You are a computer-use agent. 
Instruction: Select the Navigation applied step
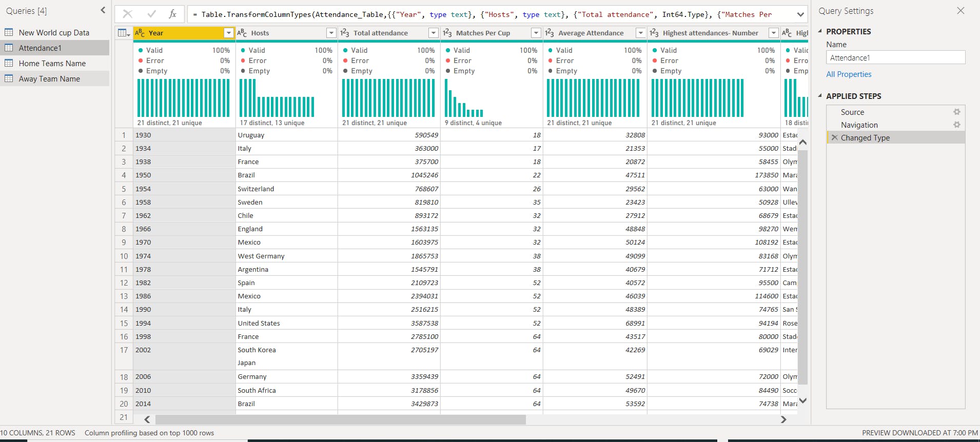(895, 125)
